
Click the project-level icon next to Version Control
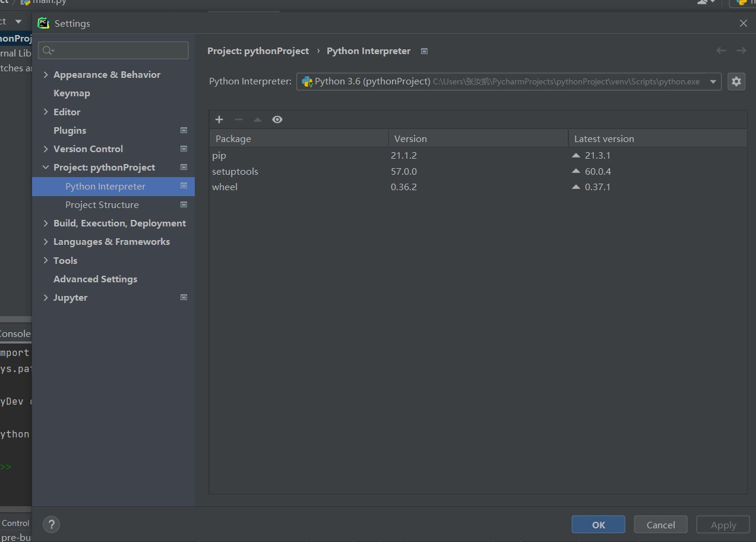point(184,149)
